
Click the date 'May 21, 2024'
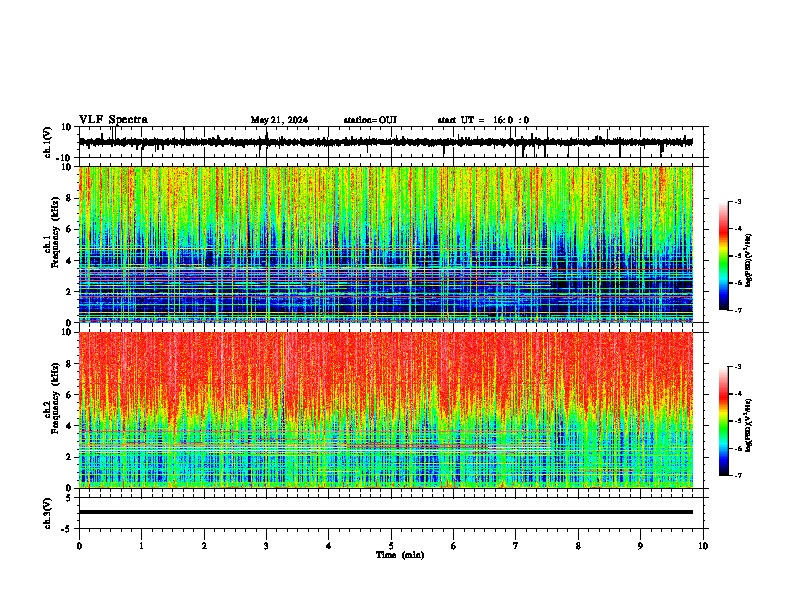[279, 120]
